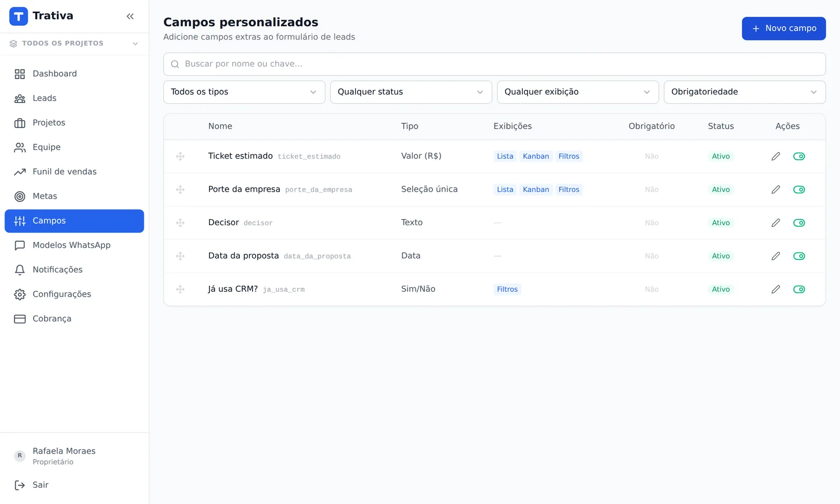Click Lista tag in Porte da empresa row

point(505,190)
